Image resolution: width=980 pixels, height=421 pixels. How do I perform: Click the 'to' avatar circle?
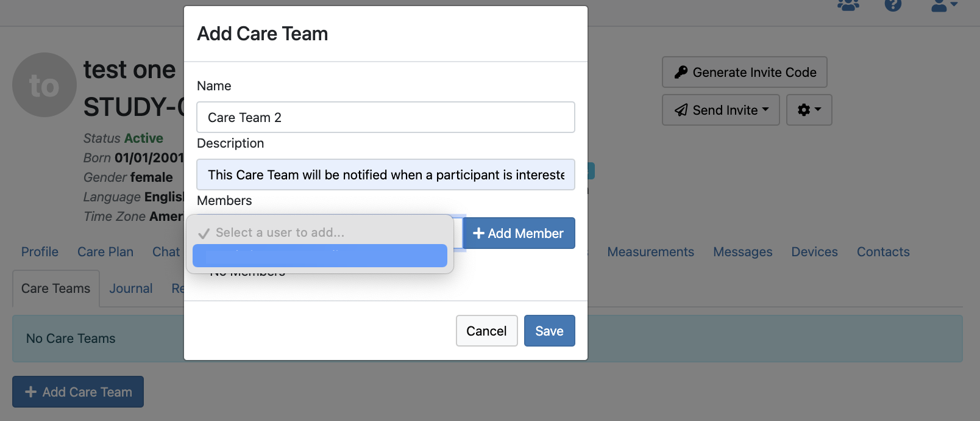tap(44, 85)
